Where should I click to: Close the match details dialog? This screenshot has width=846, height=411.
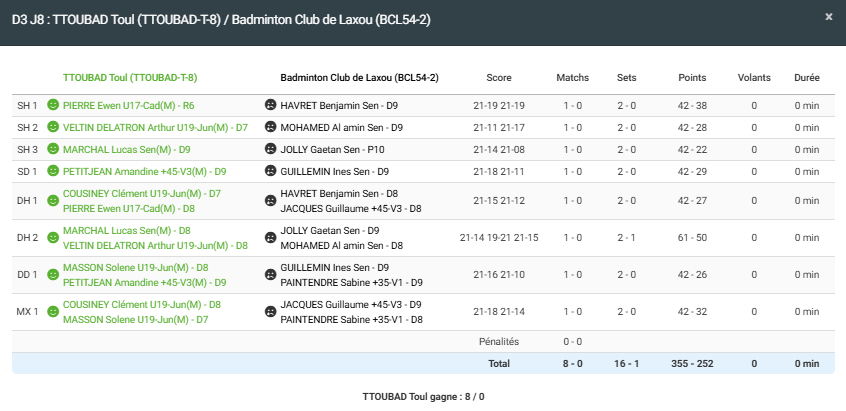click(x=828, y=17)
